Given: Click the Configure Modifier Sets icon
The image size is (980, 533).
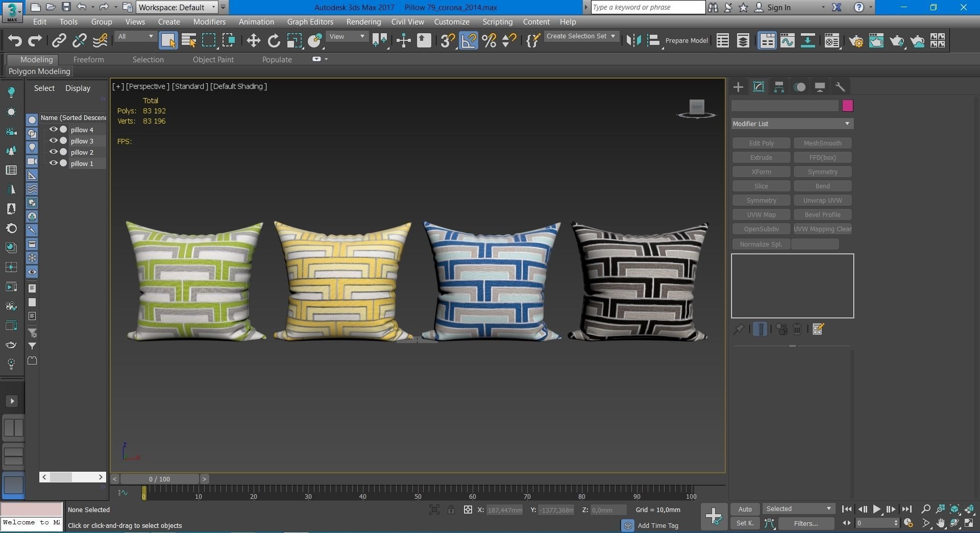Looking at the screenshot, I should (x=818, y=329).
